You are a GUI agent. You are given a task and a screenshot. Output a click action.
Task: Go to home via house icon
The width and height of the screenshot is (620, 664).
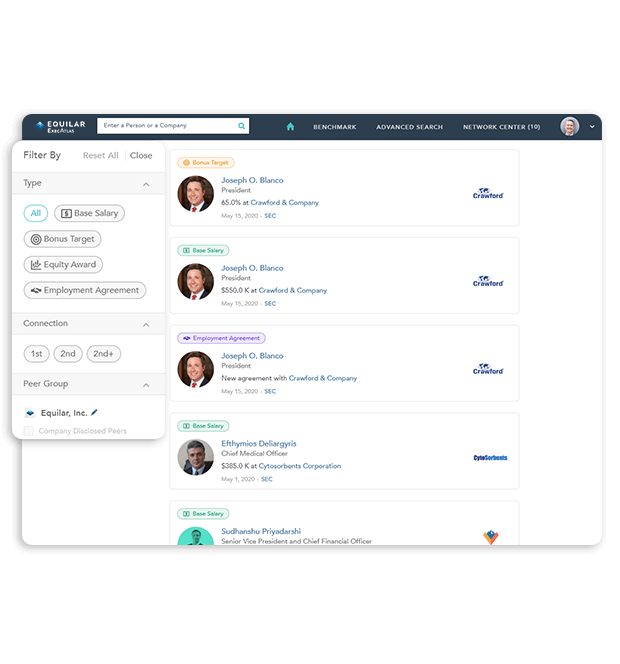[x=290, y=127]
